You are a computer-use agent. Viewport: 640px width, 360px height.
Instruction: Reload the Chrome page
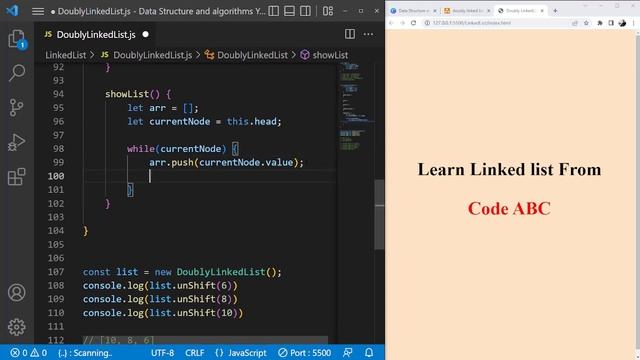[413, 23]
